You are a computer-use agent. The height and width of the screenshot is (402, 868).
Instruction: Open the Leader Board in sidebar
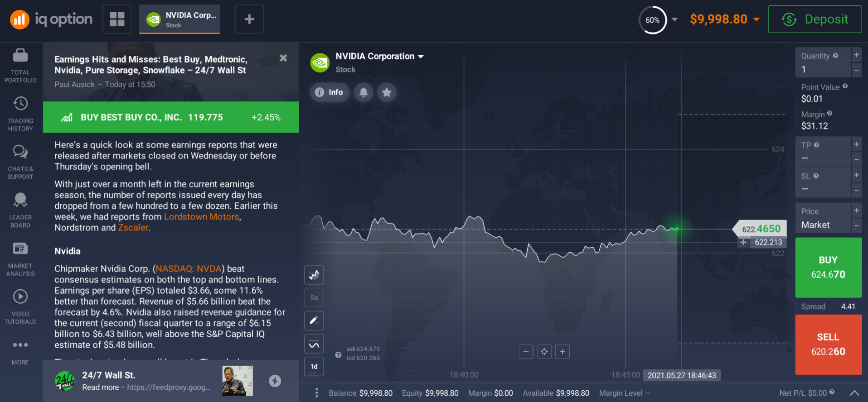(20, 211)
